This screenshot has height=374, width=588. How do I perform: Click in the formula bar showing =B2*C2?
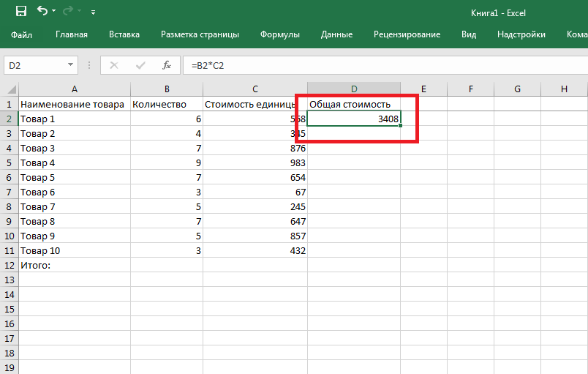click(x=366, y=65)
